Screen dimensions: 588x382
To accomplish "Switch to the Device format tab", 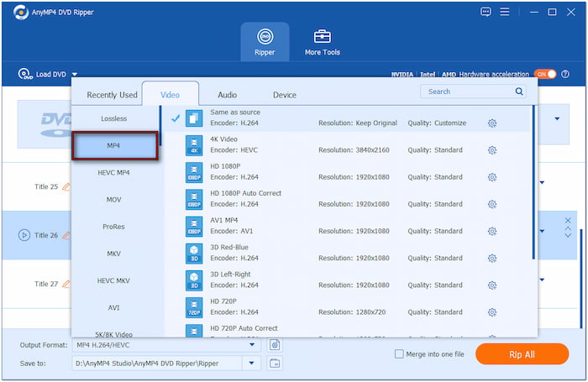I will (285, 95).
